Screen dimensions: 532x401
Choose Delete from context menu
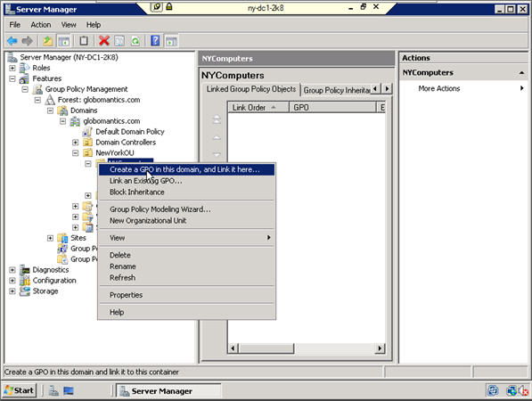point(186,255)
